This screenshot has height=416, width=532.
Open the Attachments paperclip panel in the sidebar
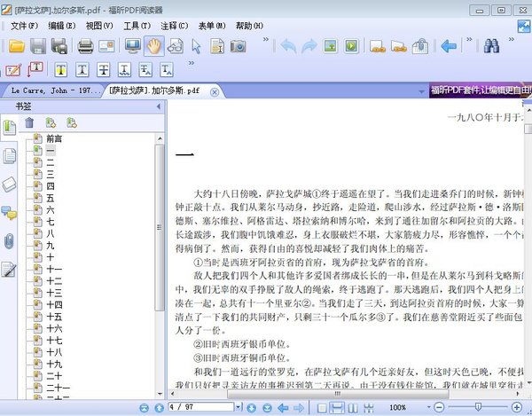click(9, 241)
